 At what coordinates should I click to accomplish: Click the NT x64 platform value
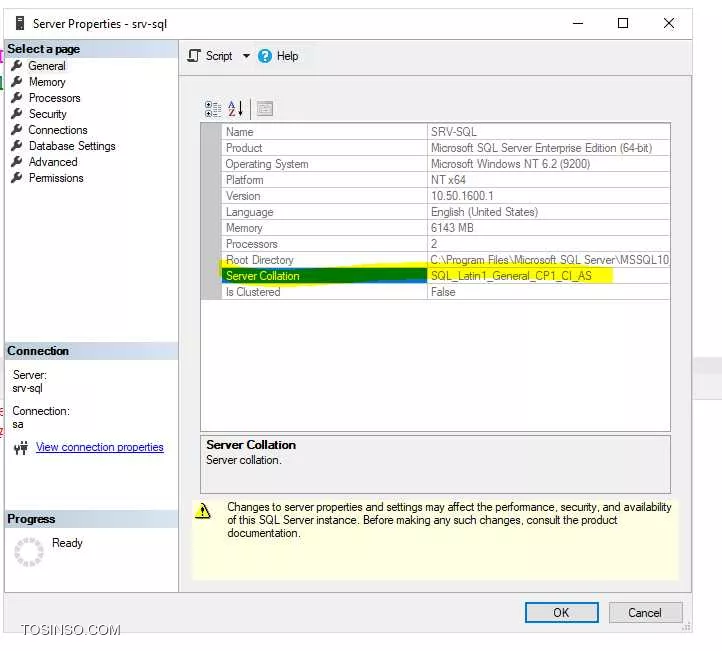coord(448,180)
